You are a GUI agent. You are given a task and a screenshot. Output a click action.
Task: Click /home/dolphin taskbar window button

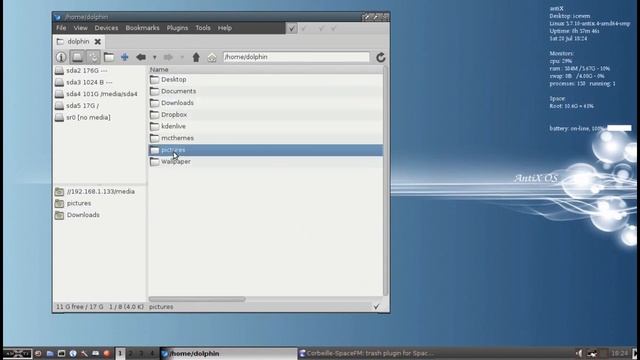click(229, 353)
